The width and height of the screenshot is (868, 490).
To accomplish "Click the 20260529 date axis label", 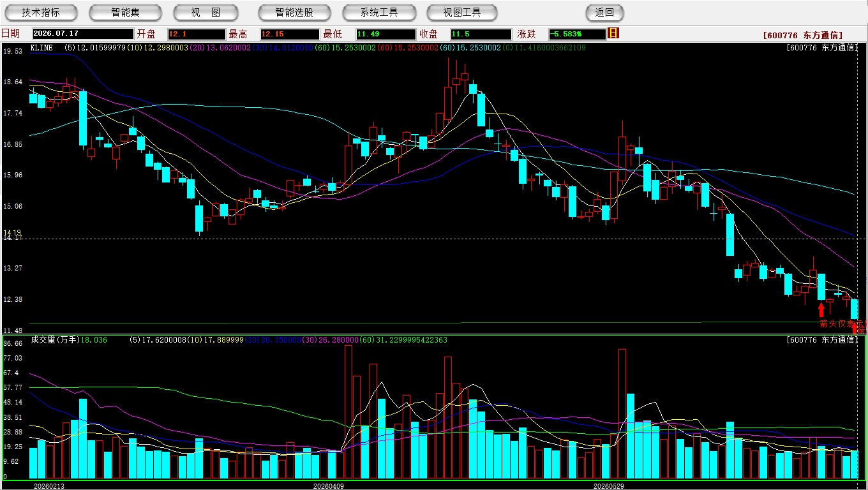I will pos(609,486).
